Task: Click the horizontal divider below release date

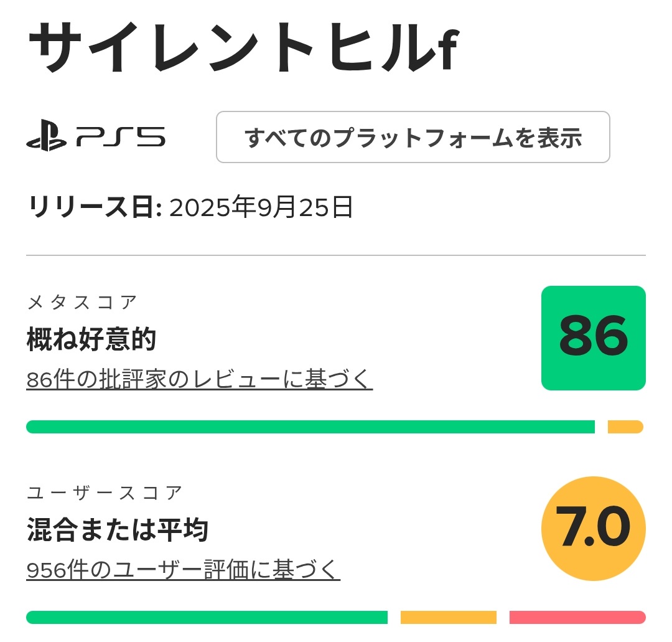Action: point(336,255)
